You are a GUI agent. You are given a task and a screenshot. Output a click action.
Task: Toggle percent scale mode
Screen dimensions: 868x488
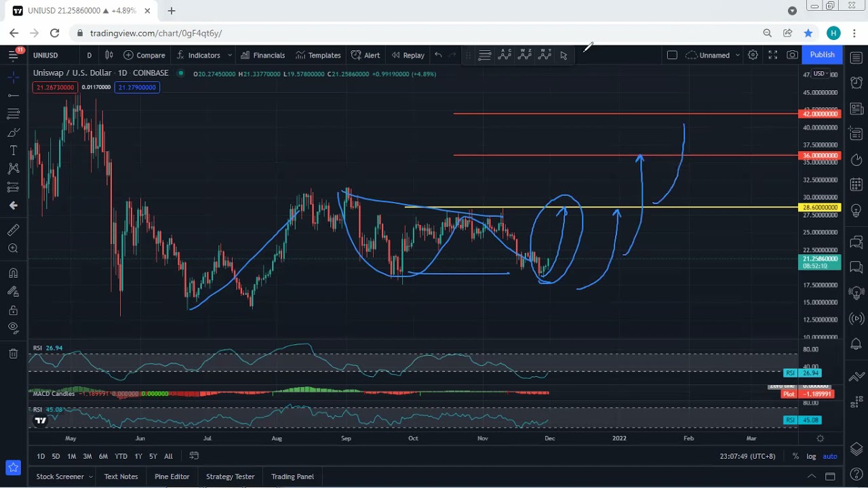[x=795, y=457]
